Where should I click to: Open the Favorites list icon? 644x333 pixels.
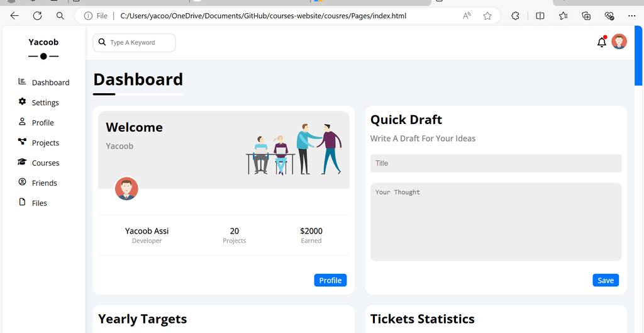click(563, 16)
